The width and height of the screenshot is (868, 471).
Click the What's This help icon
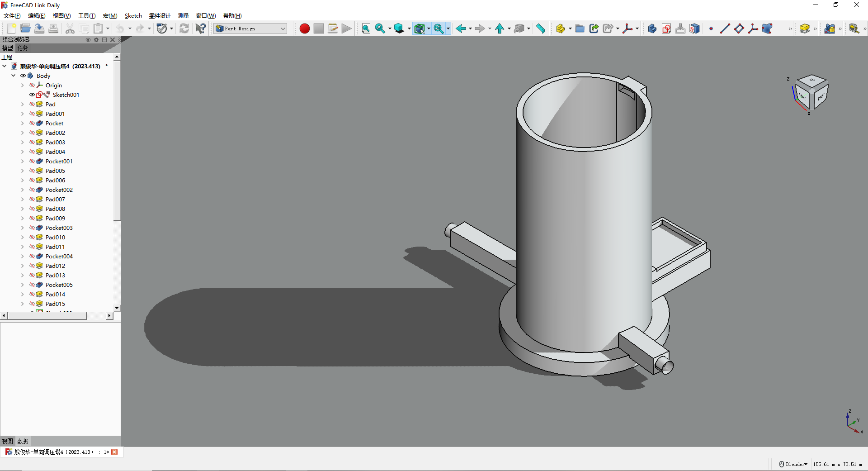click(200, 29)
